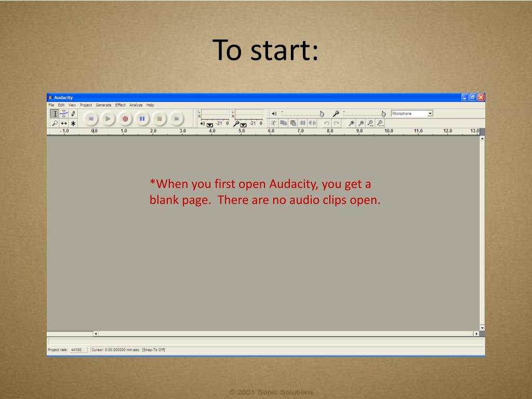Image resolution: width=532 pixels, height=399 pixels.
Task: Open the Help menu
Action: [x=150, y=105]
